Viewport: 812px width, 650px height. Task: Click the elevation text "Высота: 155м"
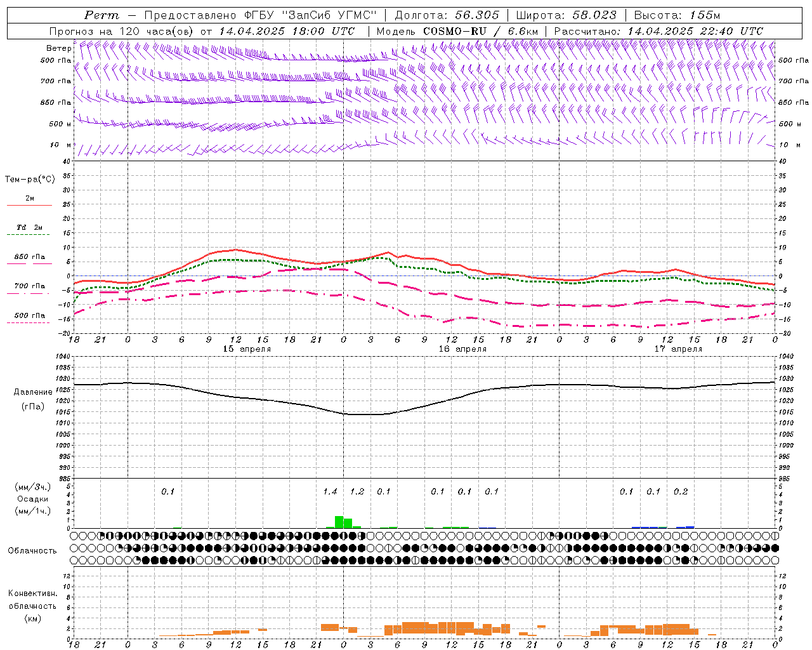point(677,15)
